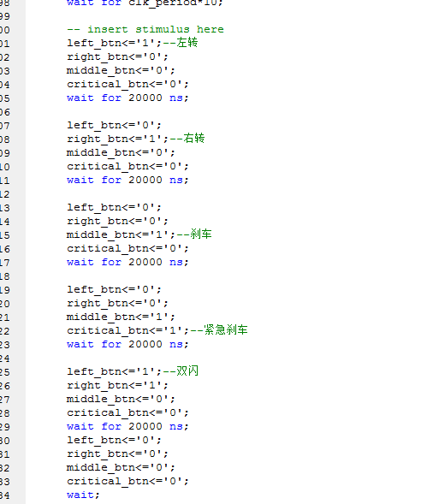Click the right_btn<='1' line marked 右转
Image resolution: width=427 pixels, height=504 pixels.
click(136, 139)
